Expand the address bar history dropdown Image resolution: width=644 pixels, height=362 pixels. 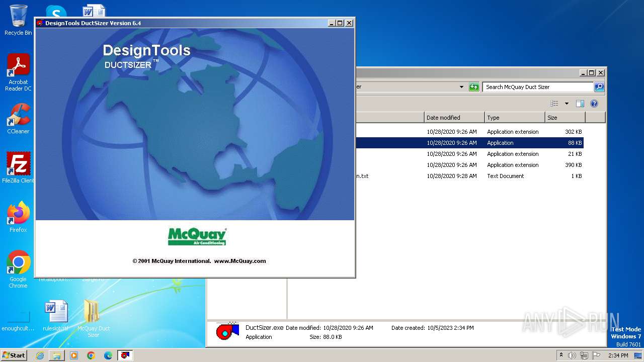click(x=461, y=87)
